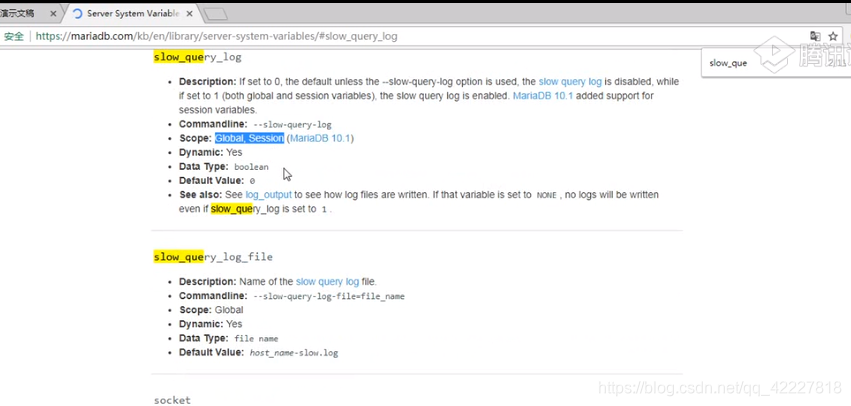
Task: Click the translate page icon
Action: [815, 36]
